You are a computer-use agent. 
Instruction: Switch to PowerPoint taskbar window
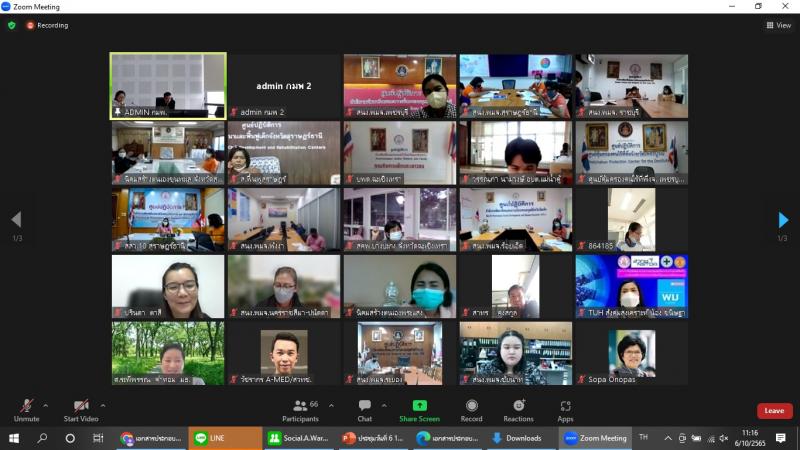pyautogui.click(x=373, y=438)
